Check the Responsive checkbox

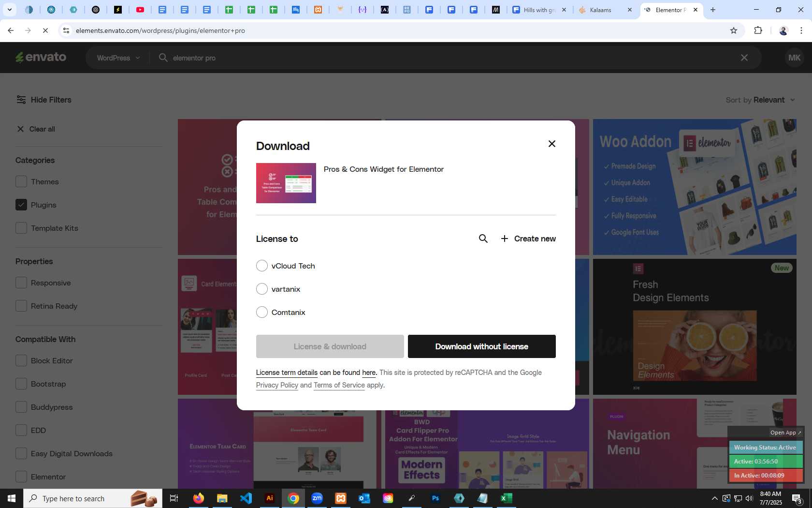(21, 283)
